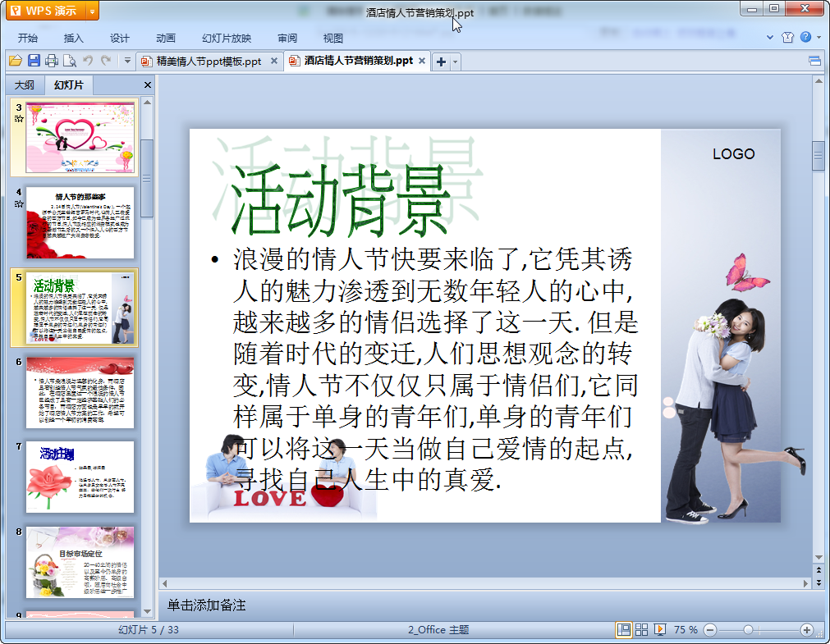Open the WPS 演示 application menu
This screenshot has height=644, width=830.
click(x=46, y=11)
